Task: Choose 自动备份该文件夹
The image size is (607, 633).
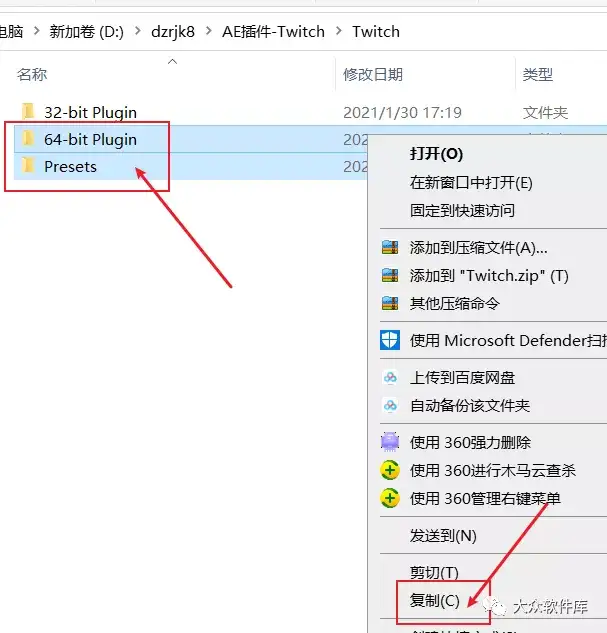Action: (470, 405)
